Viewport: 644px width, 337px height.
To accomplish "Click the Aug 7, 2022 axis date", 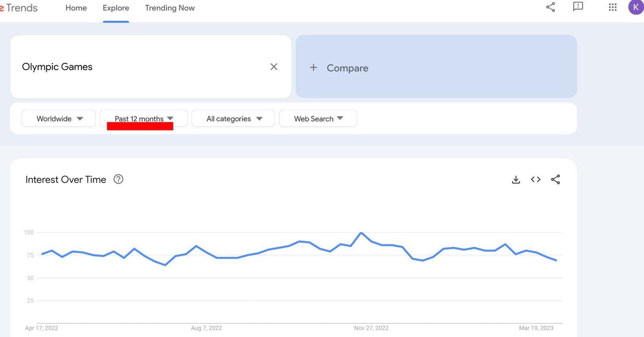I will coord(206,328).
